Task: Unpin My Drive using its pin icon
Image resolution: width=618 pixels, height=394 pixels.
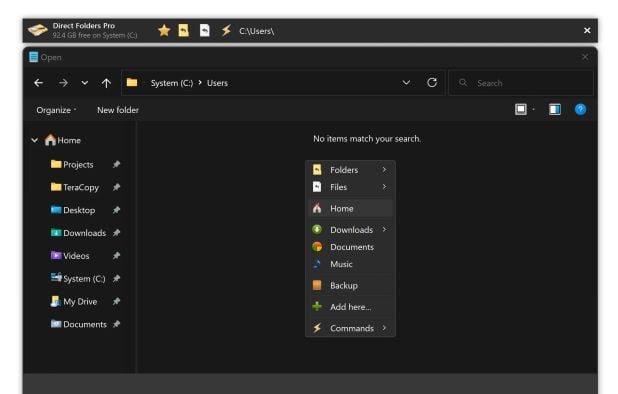Action: [116, 301]
